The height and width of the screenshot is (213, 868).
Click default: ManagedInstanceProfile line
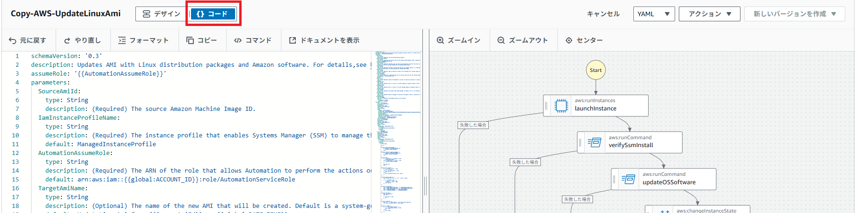pyautogui.click(x=101, y=144)
